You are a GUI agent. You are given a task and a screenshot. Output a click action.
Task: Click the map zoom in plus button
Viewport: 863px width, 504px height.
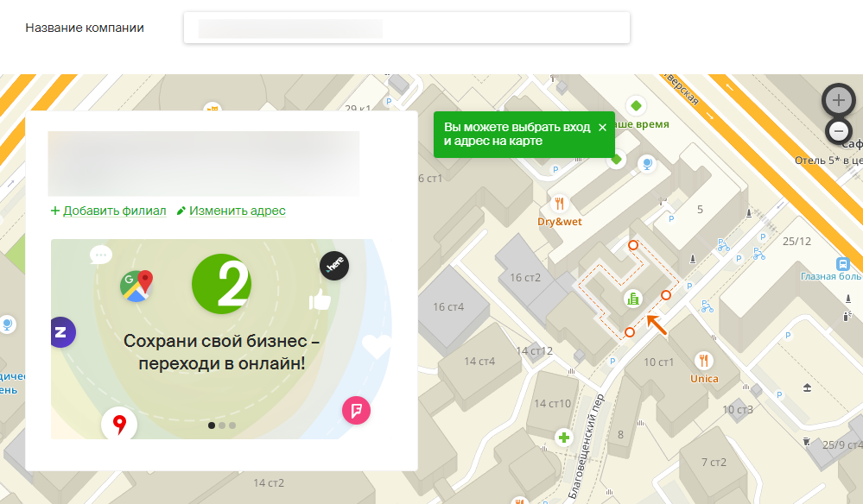click(838, 100)
